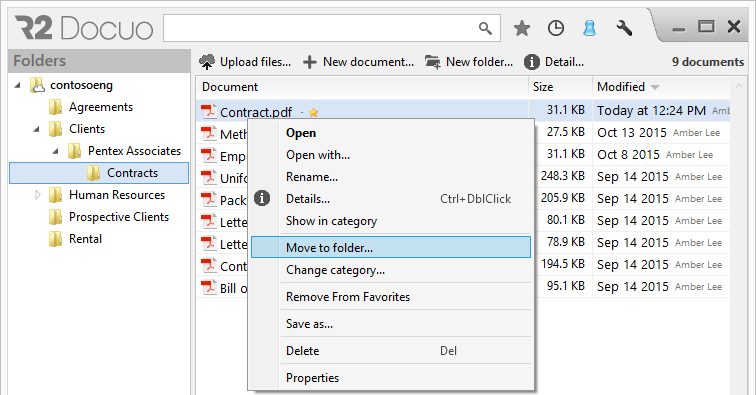Screen dimensions: 756x395
Task: Click the New folder toolbar icon
Action: pyautogui.click(x=432, y=62)
